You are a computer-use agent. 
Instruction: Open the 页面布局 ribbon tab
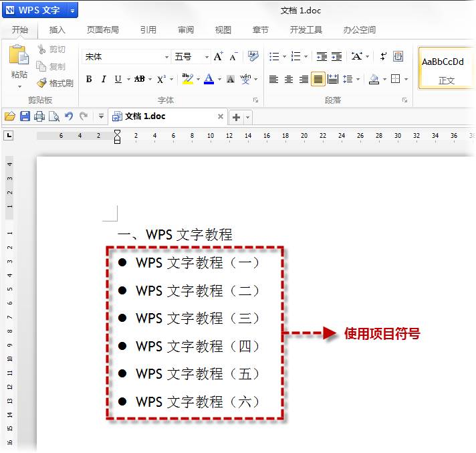point(102,29)
